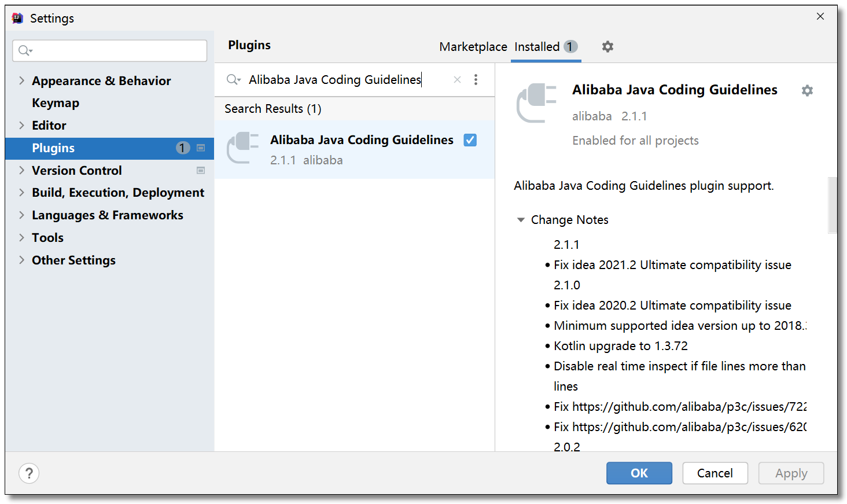The height and width of the screenshot is (504, 847).
Task: Select Alibaba Java Coding Guidelines result row
Action: coord(355,149)
